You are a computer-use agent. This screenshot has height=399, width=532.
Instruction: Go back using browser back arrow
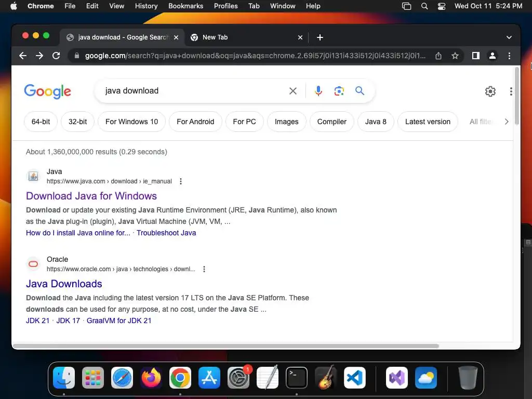pyautogui.click(x=23, y=56)
